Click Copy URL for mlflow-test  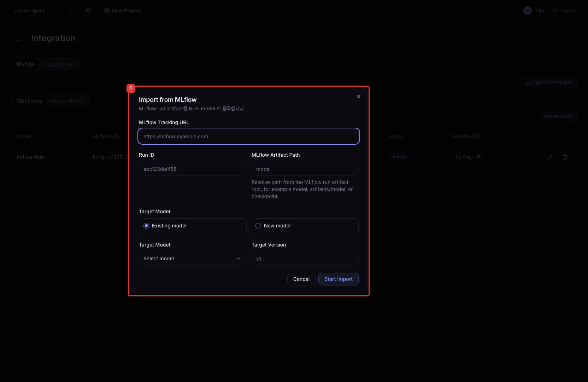pos(469,157)
